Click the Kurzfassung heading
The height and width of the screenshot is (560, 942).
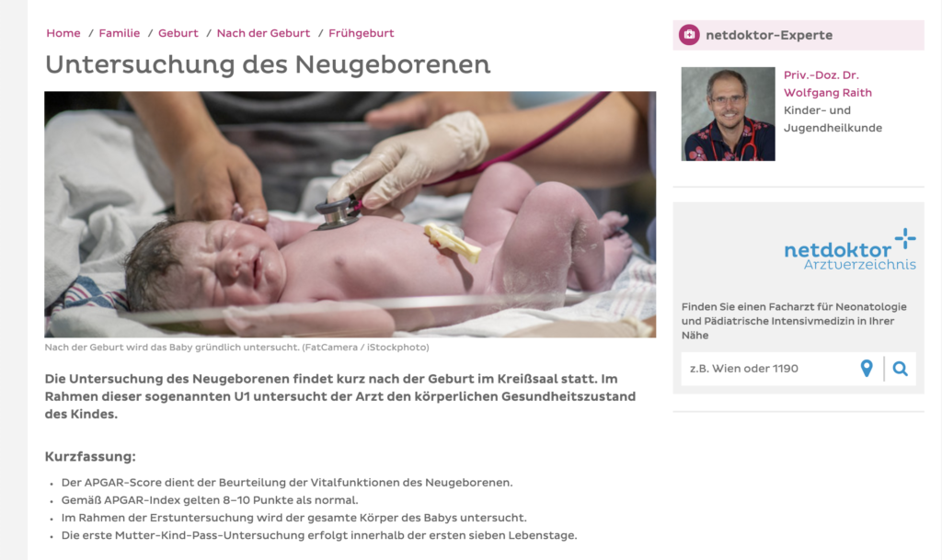90,456
